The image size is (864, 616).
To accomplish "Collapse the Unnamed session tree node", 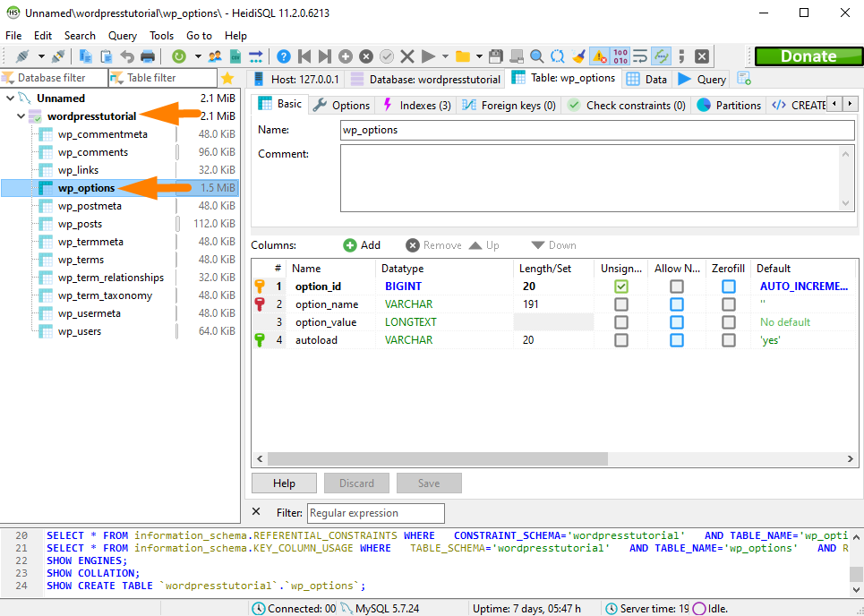I will [10, 98].
